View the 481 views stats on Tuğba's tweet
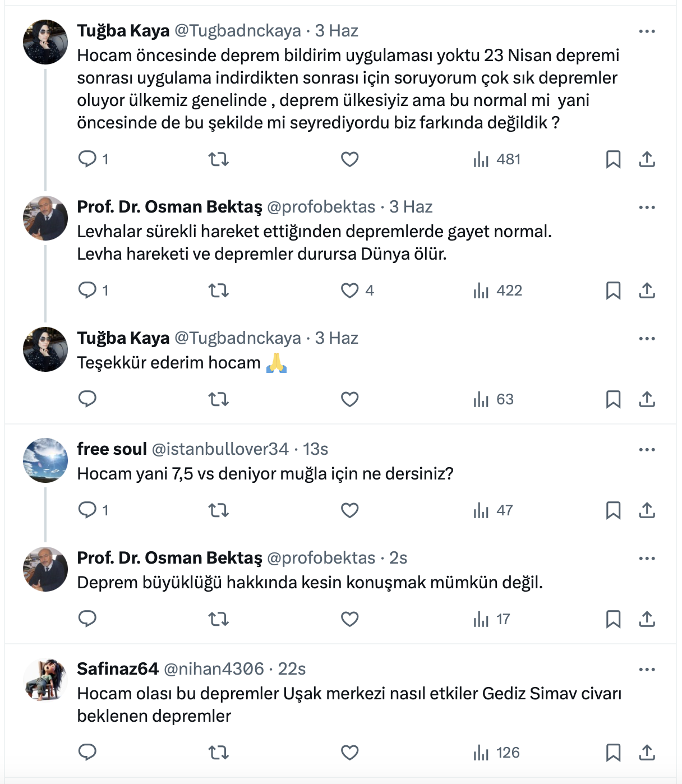682x784 pixels. [497, 159]
